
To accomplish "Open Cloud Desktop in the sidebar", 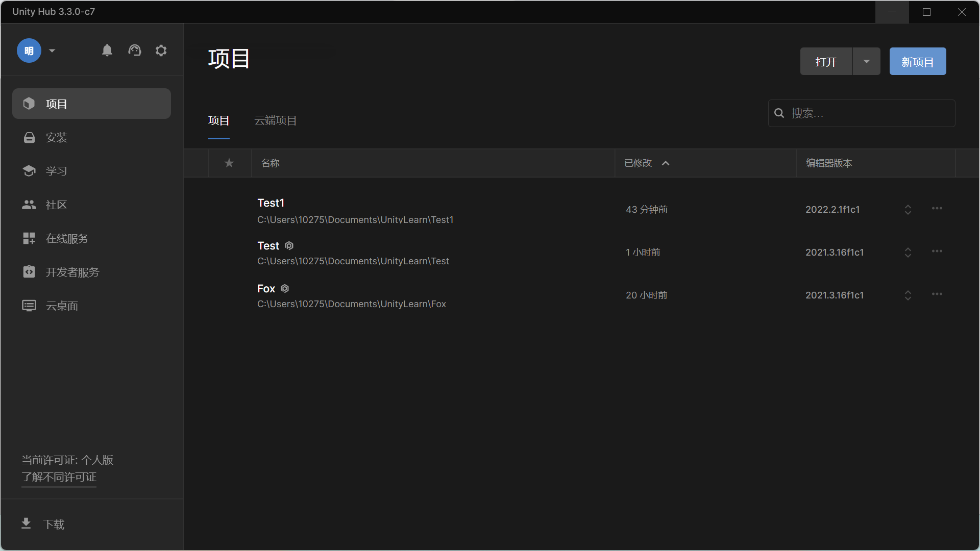I will (x=62, y=306).
